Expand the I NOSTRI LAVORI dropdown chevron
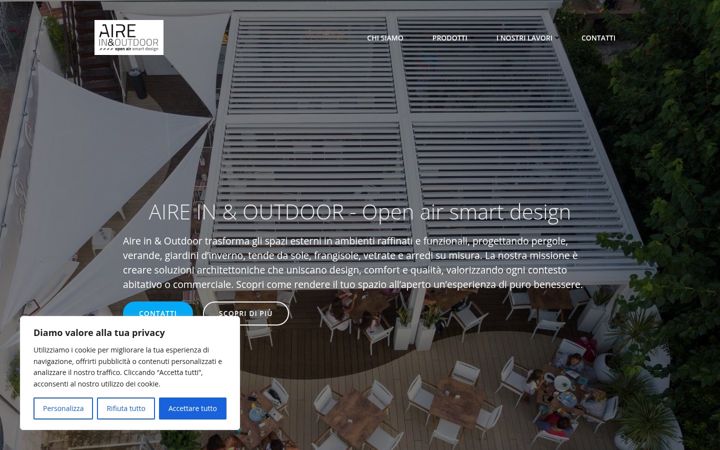Image resolution: width=720 pixels, height=450 pixels. pos(557,38)
